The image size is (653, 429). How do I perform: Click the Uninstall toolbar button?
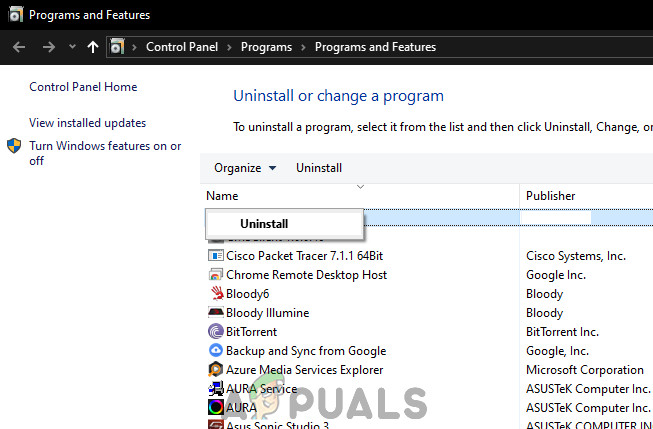[x=319, y=168]
